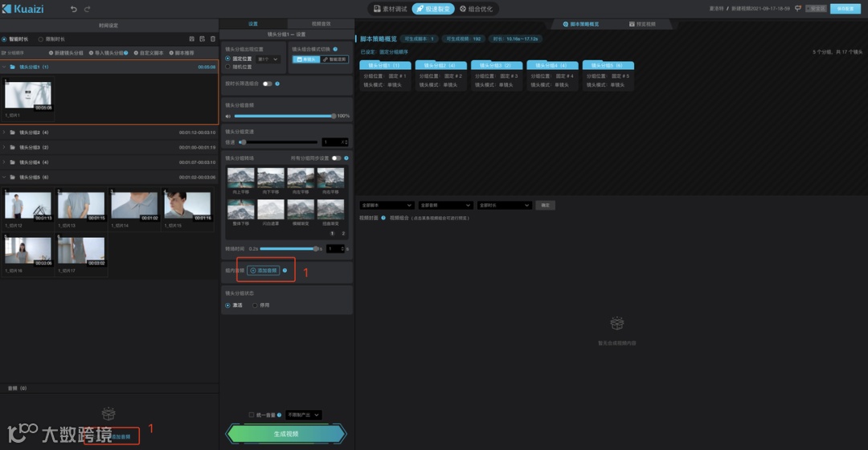Image resolution: width=868 pixels, height=450 pixels.
Task: Select 随机位置 radio option
Action: [x=227, y=67]
